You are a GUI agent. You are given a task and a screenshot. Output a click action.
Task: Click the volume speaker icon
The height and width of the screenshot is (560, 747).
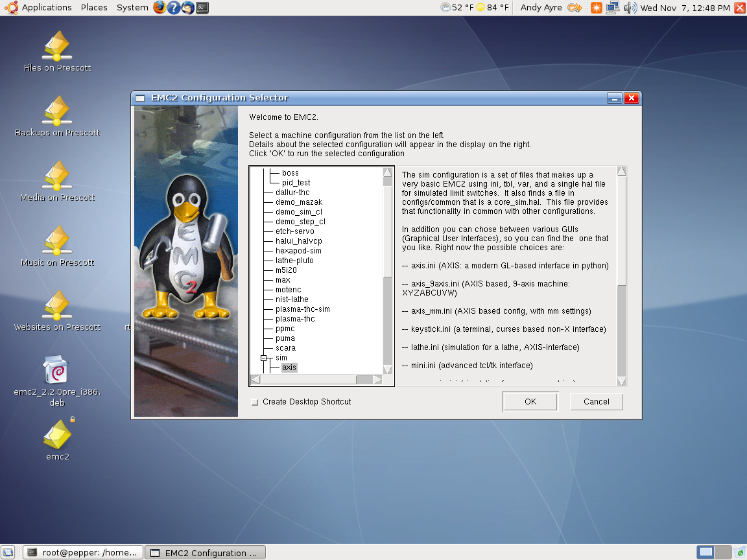(x=630, y=8)
